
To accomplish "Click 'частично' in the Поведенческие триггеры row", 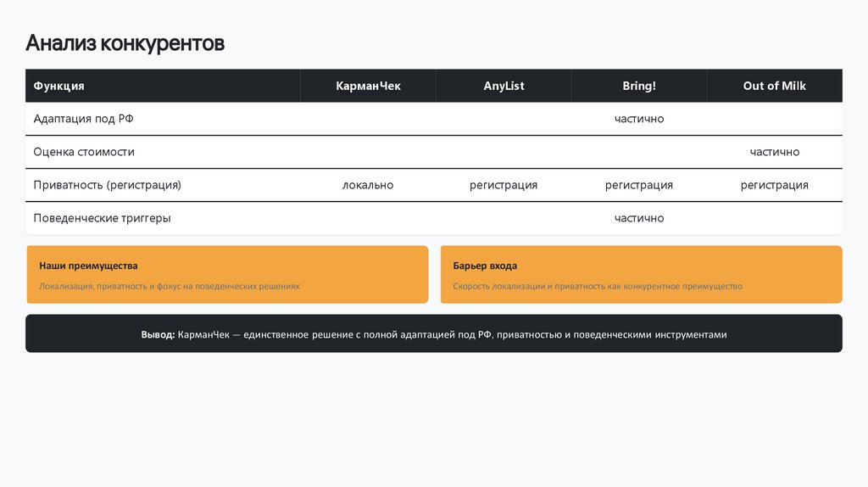I will (639, 218).
